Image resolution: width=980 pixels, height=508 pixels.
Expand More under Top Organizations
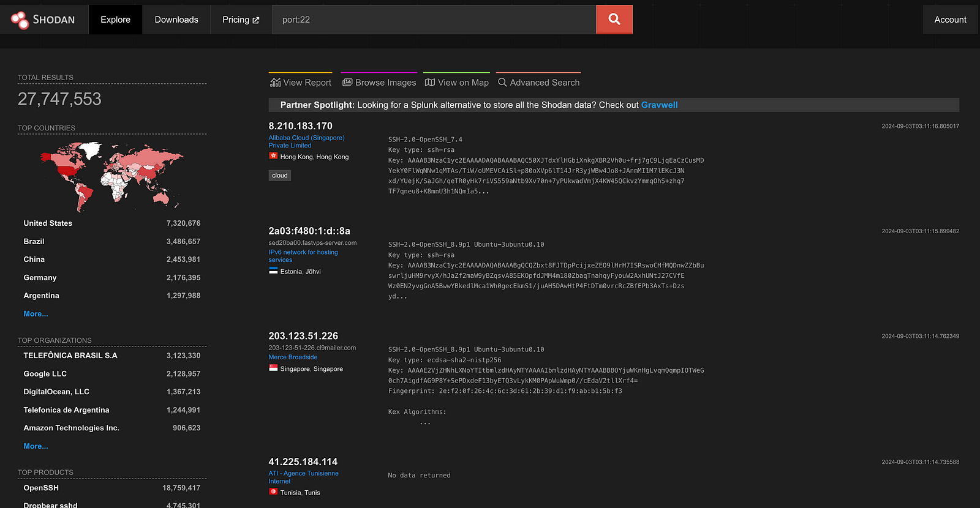coord(36,446)
